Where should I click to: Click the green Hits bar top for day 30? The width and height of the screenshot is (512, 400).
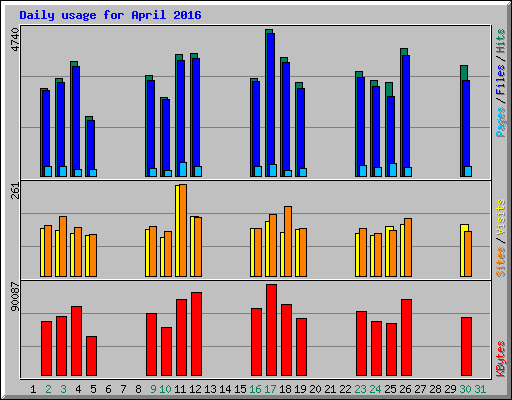[464, 72]
